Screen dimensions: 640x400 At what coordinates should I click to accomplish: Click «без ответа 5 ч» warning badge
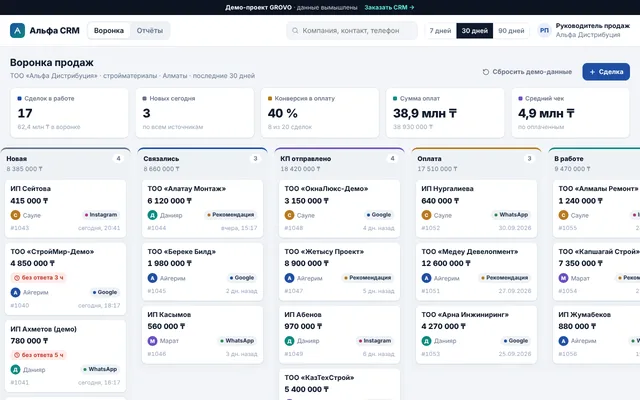(39, 355)
